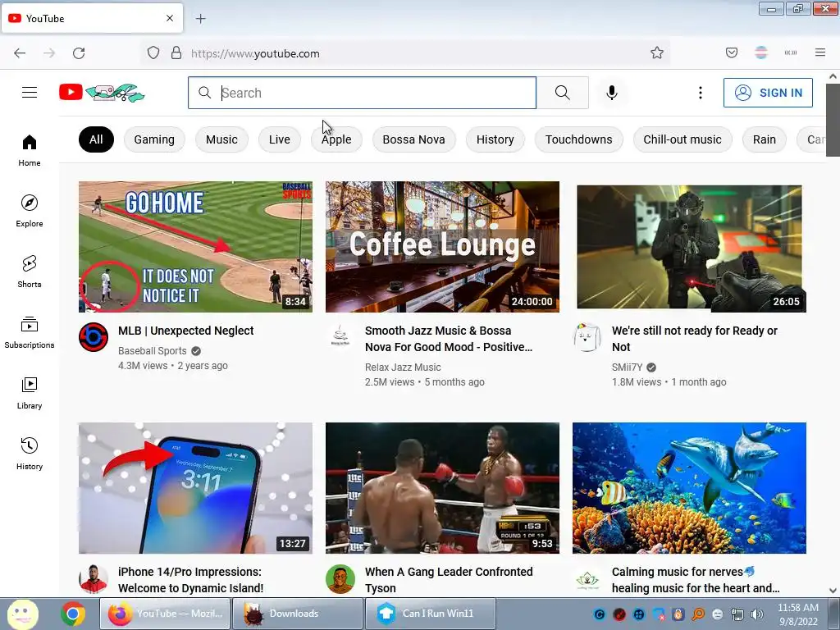Click browser Forward arrow button
This screenshot has height=630, width=840.
click(49, 53)
